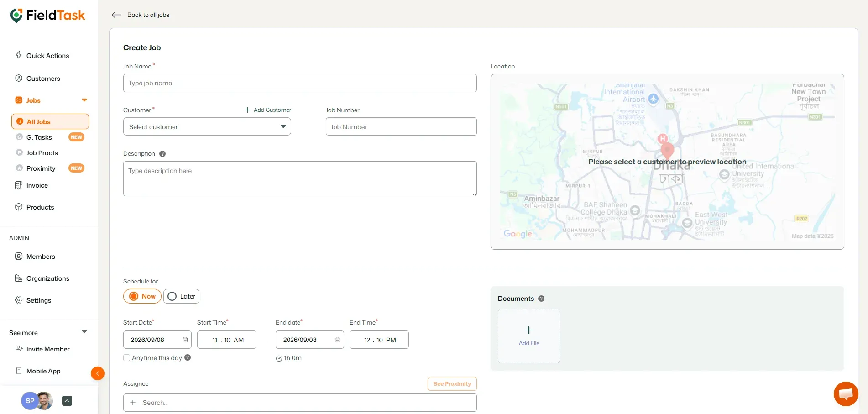Click the Jobs clipboard icon

19,100
